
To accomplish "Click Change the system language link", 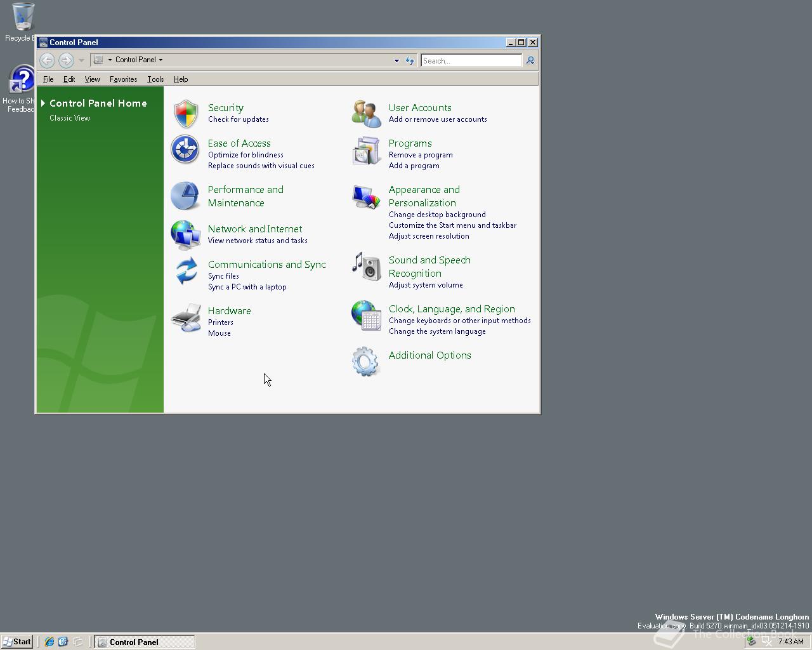I will click(x=437, y=331).
